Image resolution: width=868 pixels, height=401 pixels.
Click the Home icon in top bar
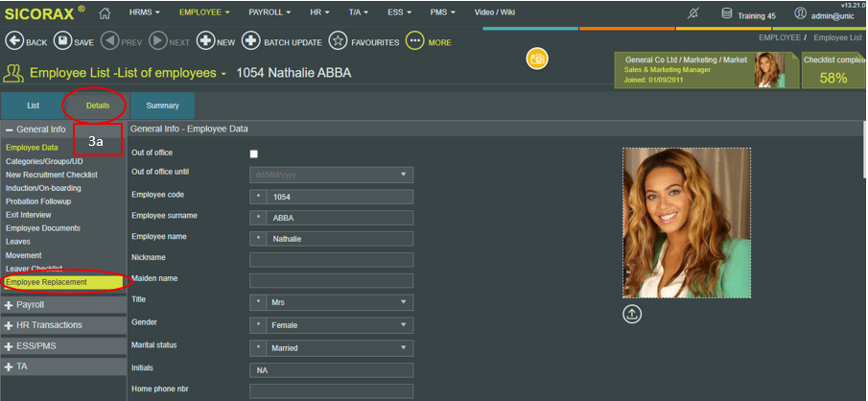(x=106, y=13)
